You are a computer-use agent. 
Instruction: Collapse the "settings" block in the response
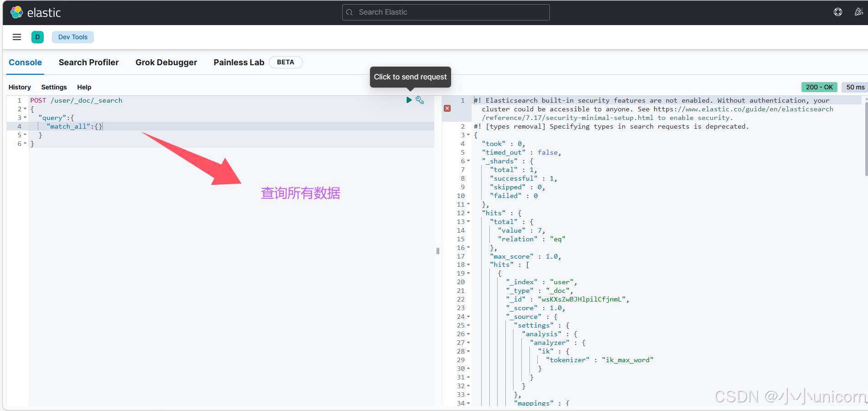pos(468,325)
